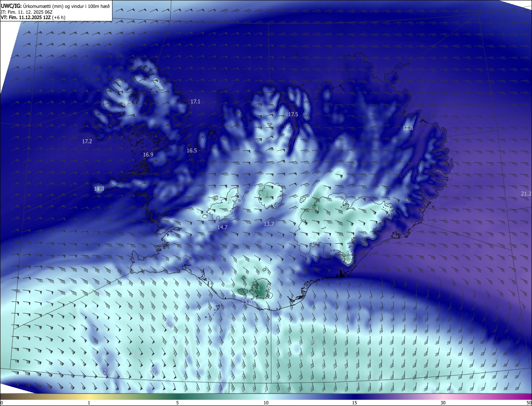Click the 15 tick on the color scale
532x406 pixels.
pyautogui.click(x=355, y=403)
